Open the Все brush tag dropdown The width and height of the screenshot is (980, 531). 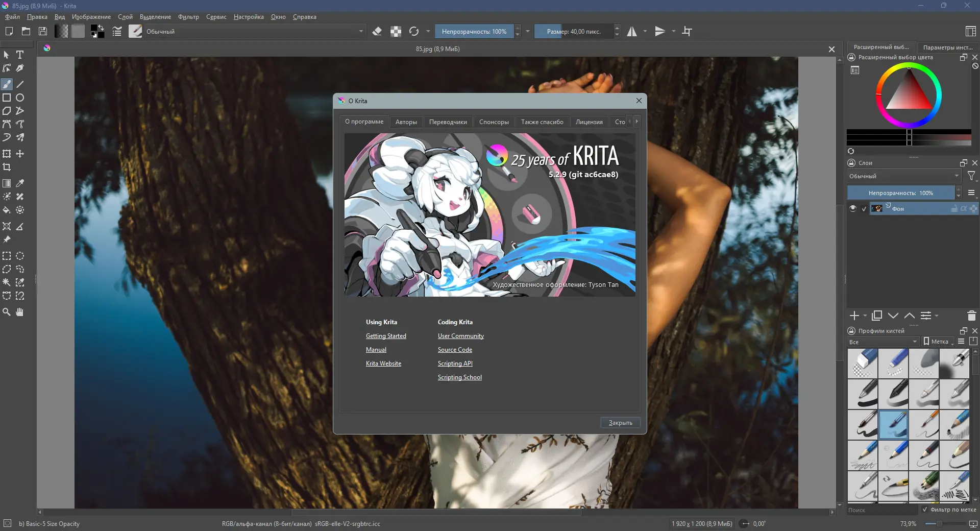tap(883, 342)
